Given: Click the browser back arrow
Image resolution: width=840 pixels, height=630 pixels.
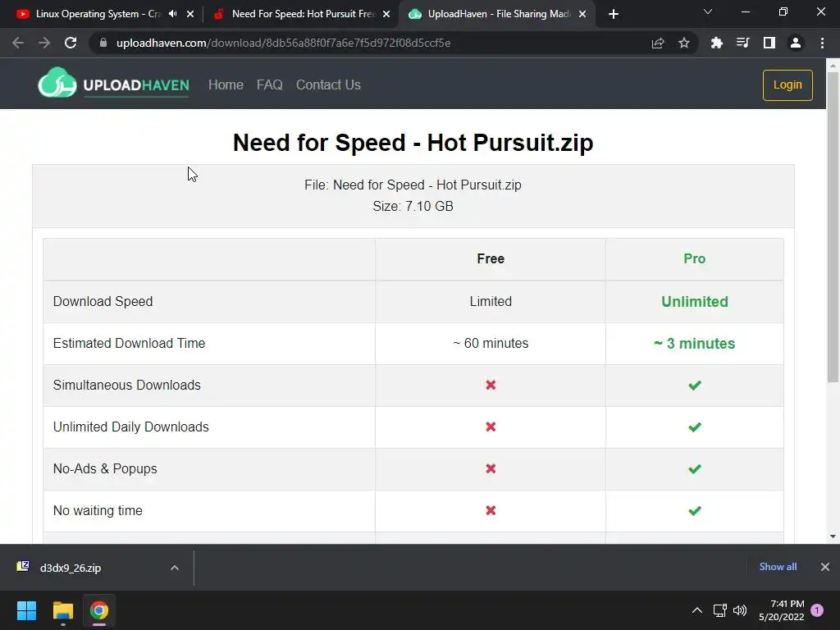Looking at the screenshot, I should pyautogui.click(x=18, y=43).
